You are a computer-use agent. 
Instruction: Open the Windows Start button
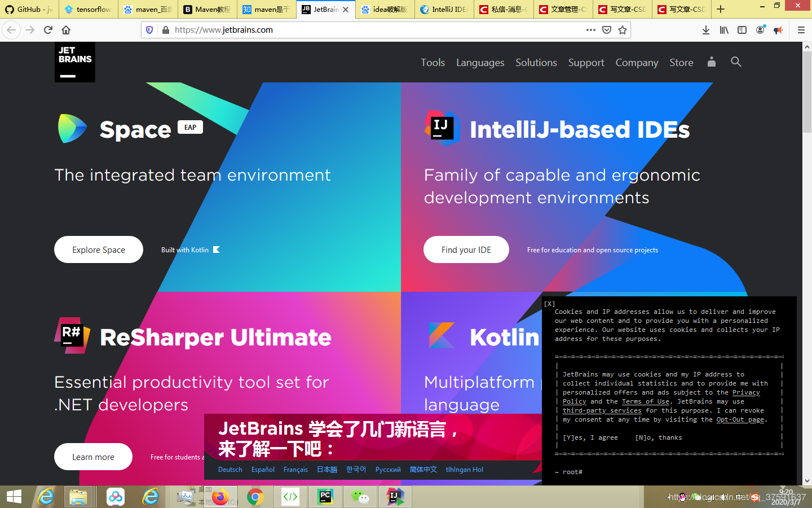click(14, 497)
